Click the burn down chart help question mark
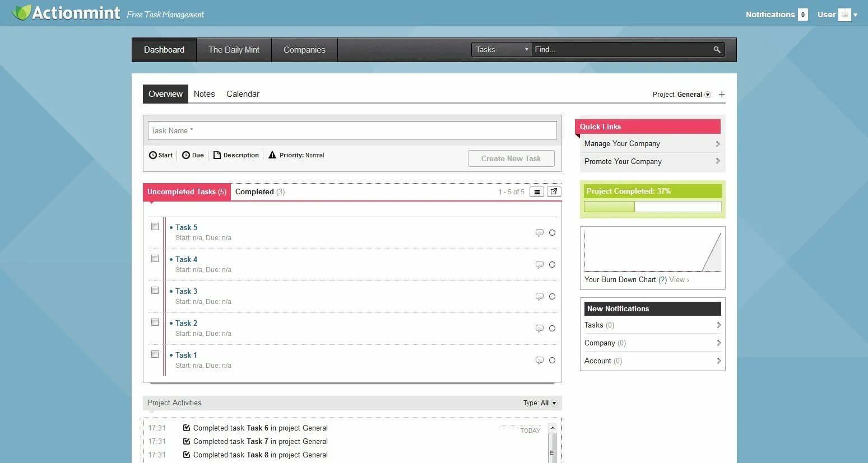 pos(662,280)
